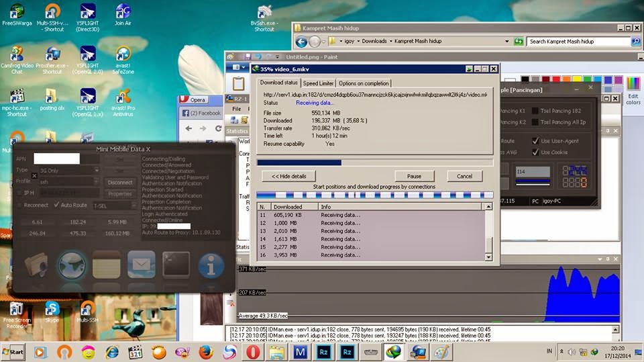Click the 114 value field in Pancingan window
This screenshot has height=362, width=644.
533,171
